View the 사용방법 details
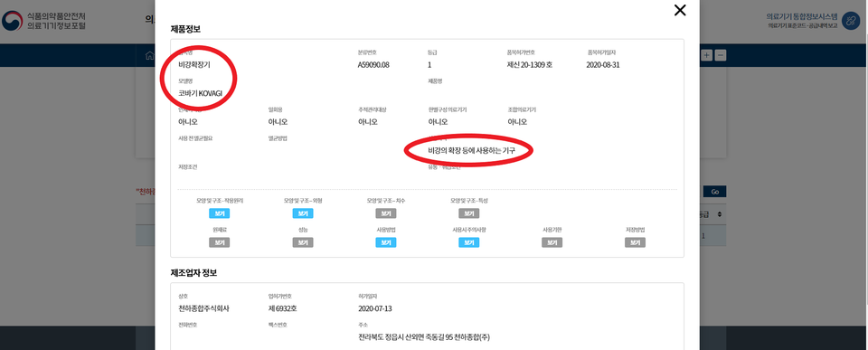This screenshot has width=868, height=350. pyautogui.click(x=386, y=242)
